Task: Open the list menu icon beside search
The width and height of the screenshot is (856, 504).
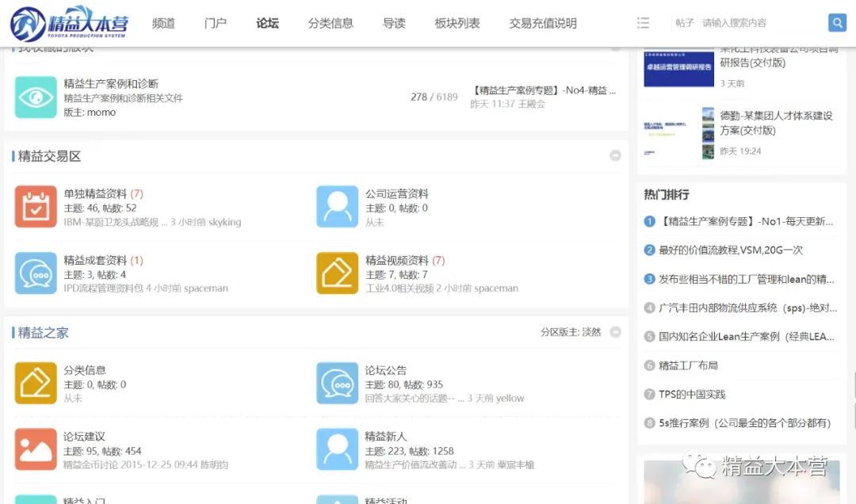Action: pos(643,23)
